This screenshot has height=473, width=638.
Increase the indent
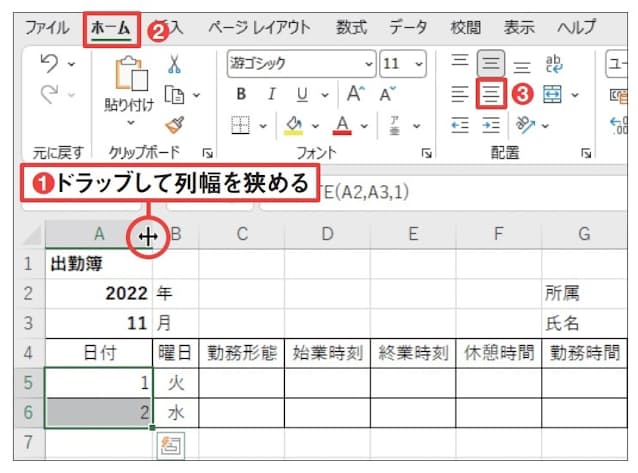[x=491, y=125]
